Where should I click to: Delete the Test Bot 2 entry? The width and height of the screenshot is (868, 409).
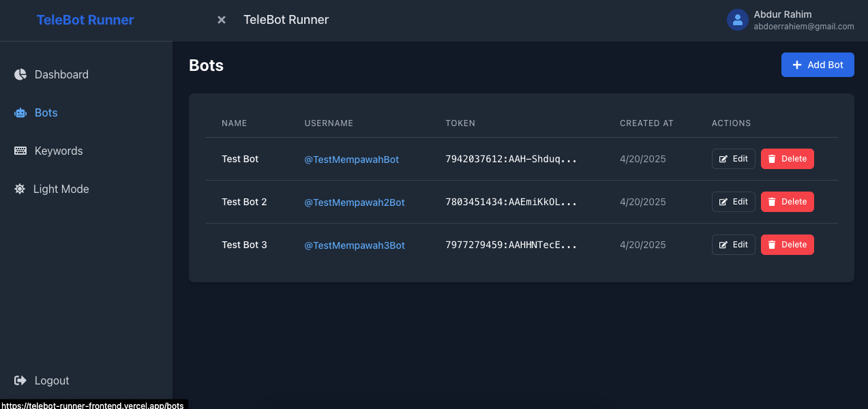(x=787, y=202)
